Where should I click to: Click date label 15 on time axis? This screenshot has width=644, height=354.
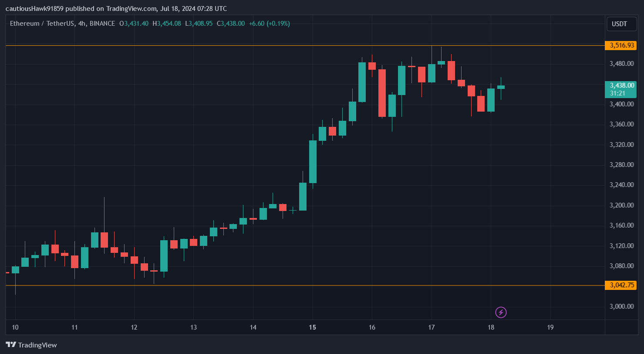(313, 327)
